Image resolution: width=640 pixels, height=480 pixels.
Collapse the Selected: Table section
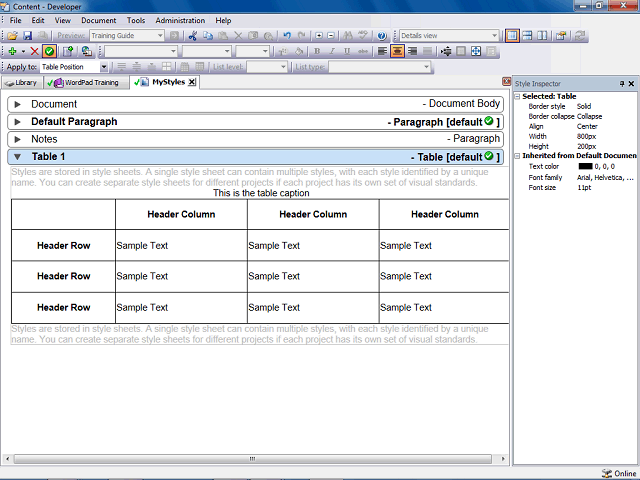[517, 96]
